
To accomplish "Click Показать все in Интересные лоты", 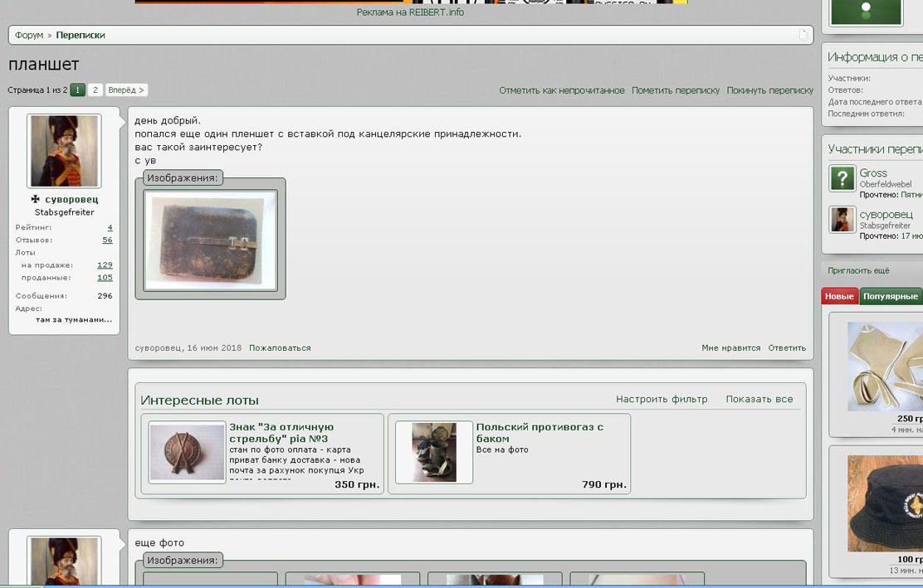I will 759,399.
